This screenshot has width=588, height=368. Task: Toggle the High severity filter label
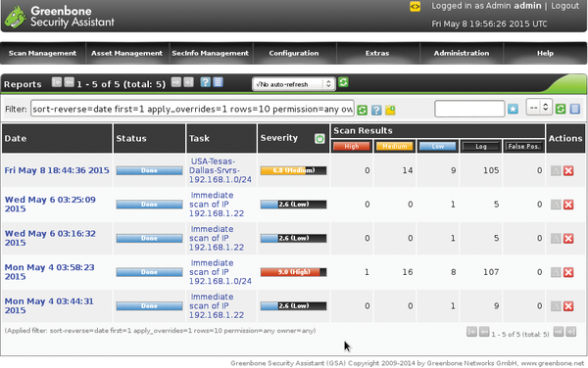coord(352,147)
